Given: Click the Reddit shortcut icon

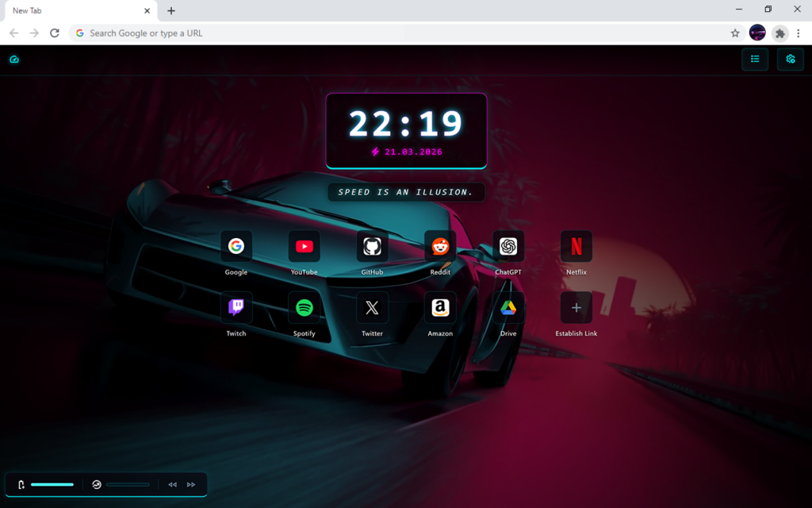Looking at the screenshot, I should point(440,247).
